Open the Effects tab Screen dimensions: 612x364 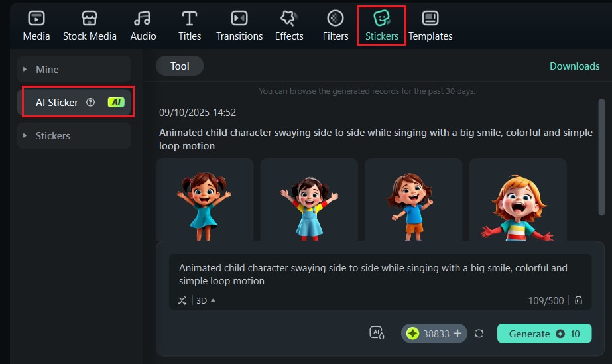(289, 26)
